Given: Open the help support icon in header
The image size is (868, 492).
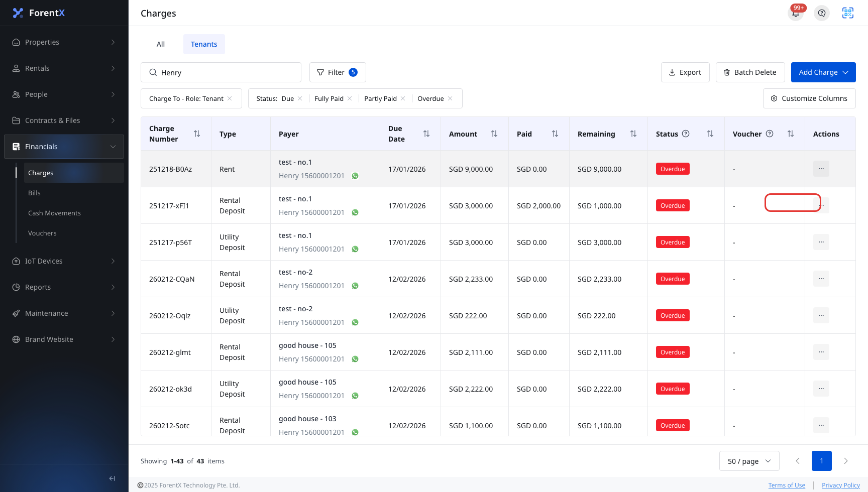Looking at the screenshot, I should (x=822, y=13).
